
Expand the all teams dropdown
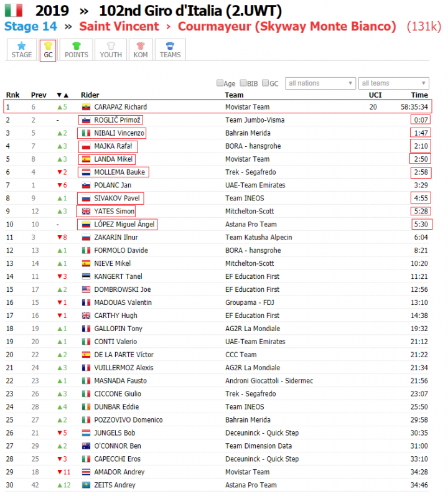(x=394, y=83)
